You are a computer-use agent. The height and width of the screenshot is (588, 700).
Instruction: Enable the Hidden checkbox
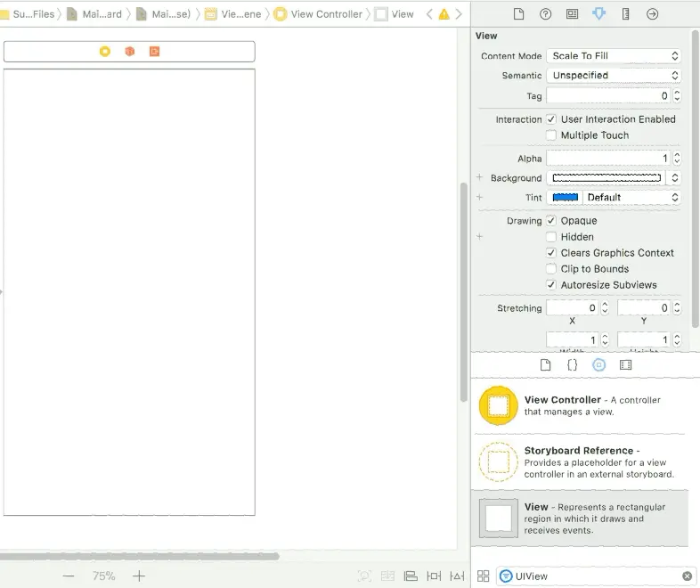551,237
